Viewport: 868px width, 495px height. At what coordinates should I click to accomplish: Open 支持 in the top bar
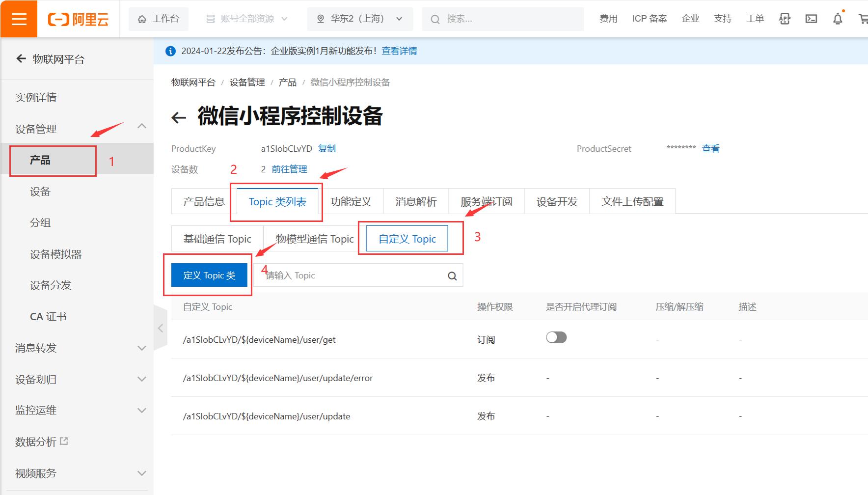coord(723,19)
